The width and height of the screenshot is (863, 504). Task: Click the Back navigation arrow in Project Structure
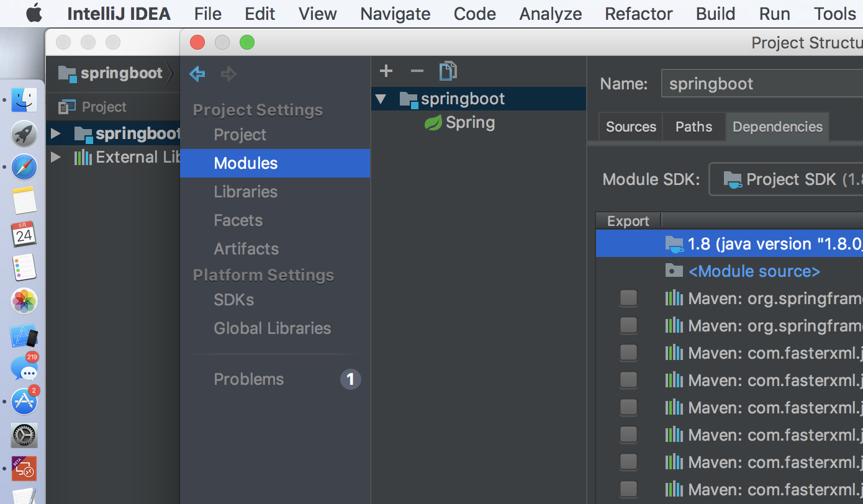pyautogui.click(x=197, y=74)
